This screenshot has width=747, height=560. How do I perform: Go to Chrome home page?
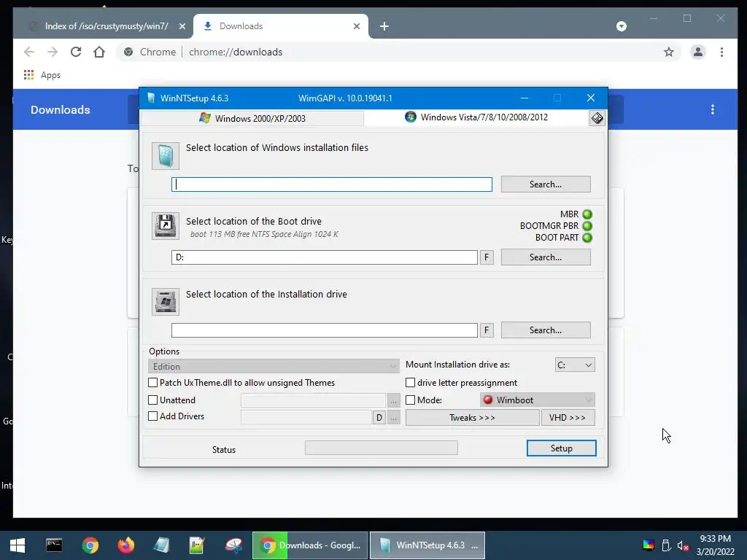coord(99,52)
